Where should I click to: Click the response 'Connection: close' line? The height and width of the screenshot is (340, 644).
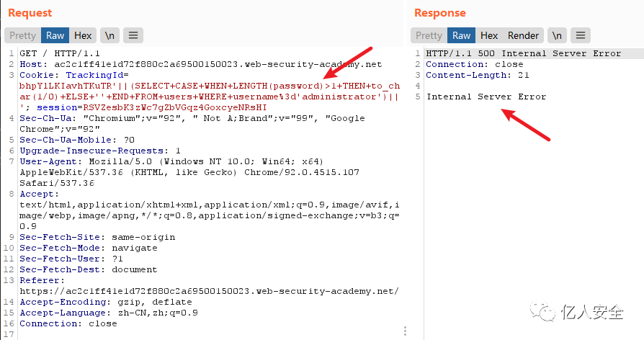(x=475, y=64)
